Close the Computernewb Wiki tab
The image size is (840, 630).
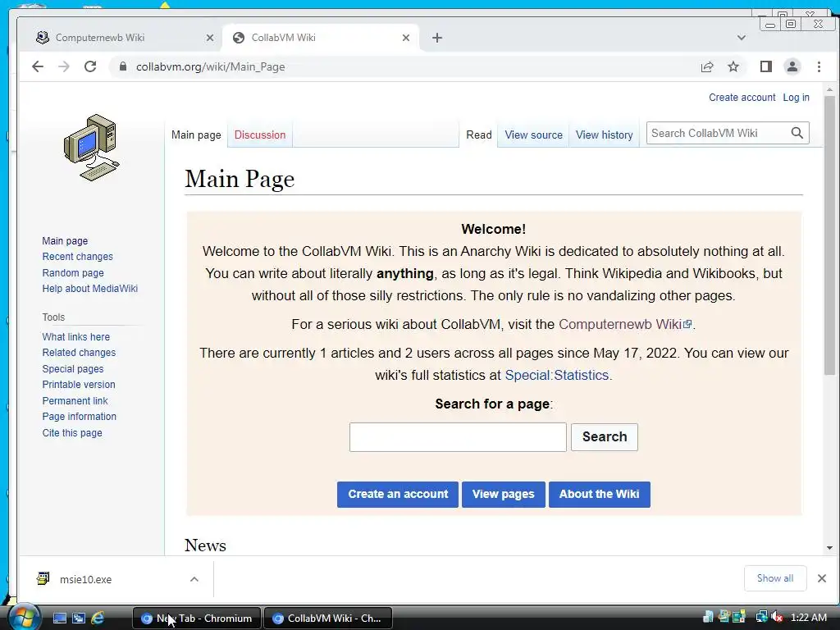click(210, 38)
